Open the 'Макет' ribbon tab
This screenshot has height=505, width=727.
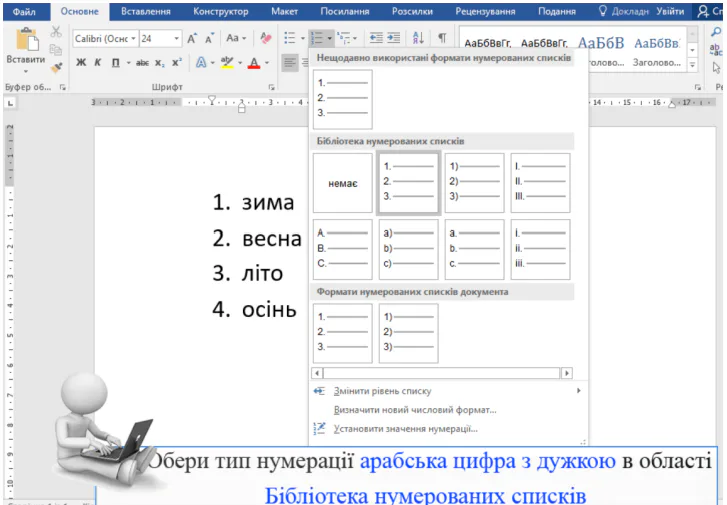point(285,11)
